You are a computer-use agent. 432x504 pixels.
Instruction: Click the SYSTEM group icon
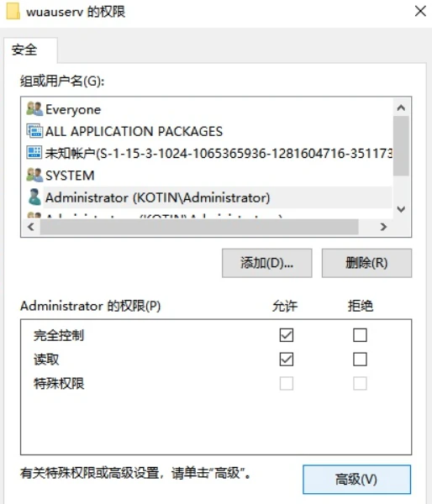coord(34,176)
